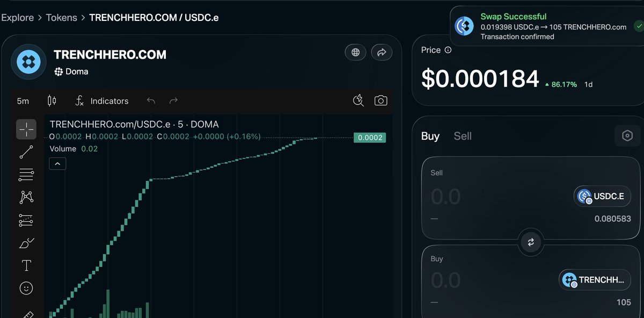The height and width of the screenshot is (318, 644).
Task: Select the crosshair cursor tool
Action: [26, 129]
